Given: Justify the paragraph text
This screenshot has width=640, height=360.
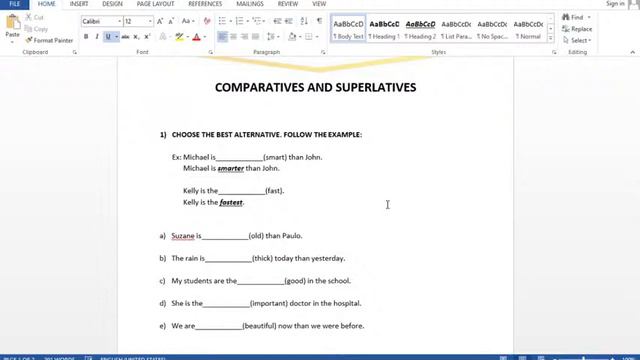Looking at the screenshot, I should pyautogui.click(x=256, y=37).
